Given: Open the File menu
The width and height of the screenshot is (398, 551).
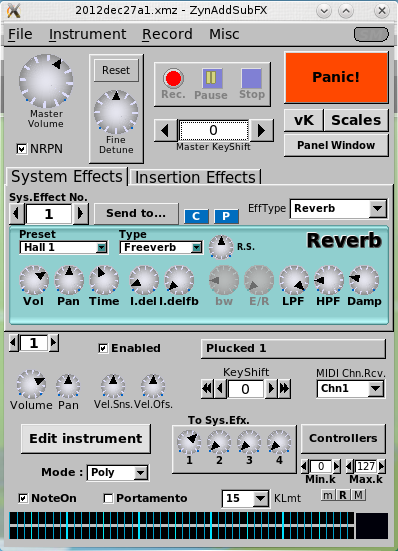Looking at the screenshot, I should (20, 34).
